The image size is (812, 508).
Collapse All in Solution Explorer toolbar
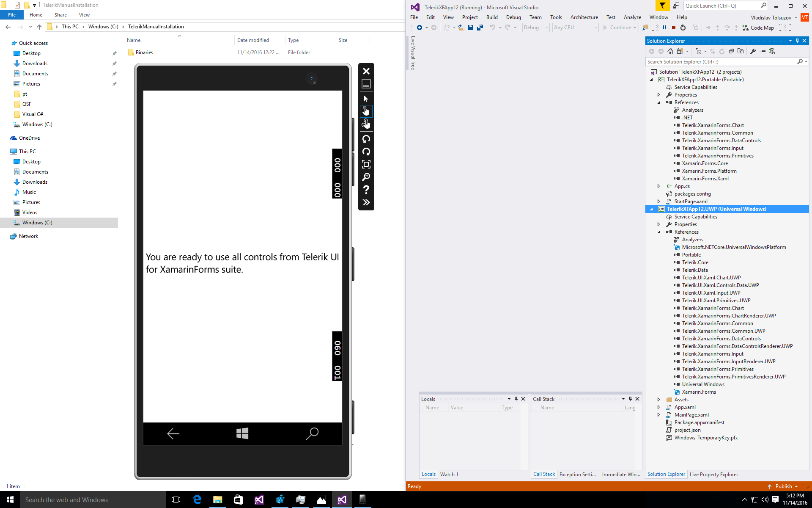731,51
